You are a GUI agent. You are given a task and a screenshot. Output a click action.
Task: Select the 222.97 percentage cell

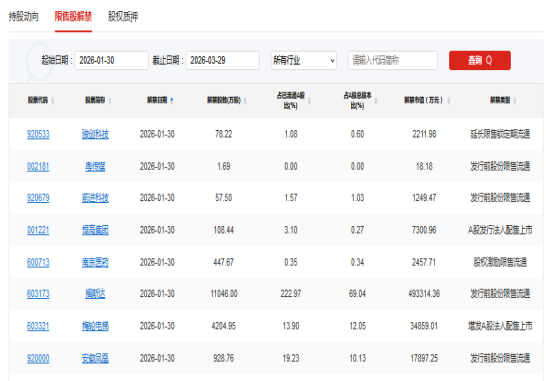coord(291,294)
